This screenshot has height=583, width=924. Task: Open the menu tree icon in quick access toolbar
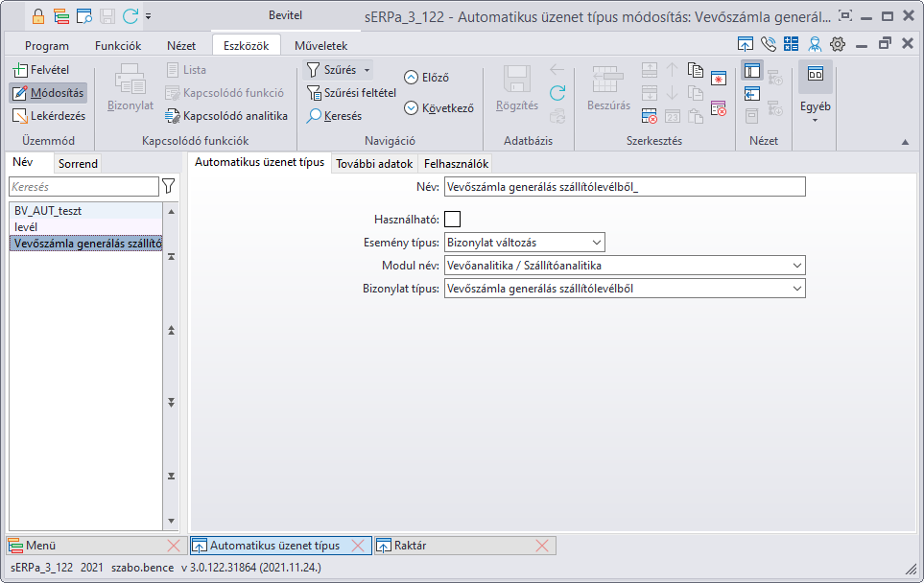coord(61,16)
